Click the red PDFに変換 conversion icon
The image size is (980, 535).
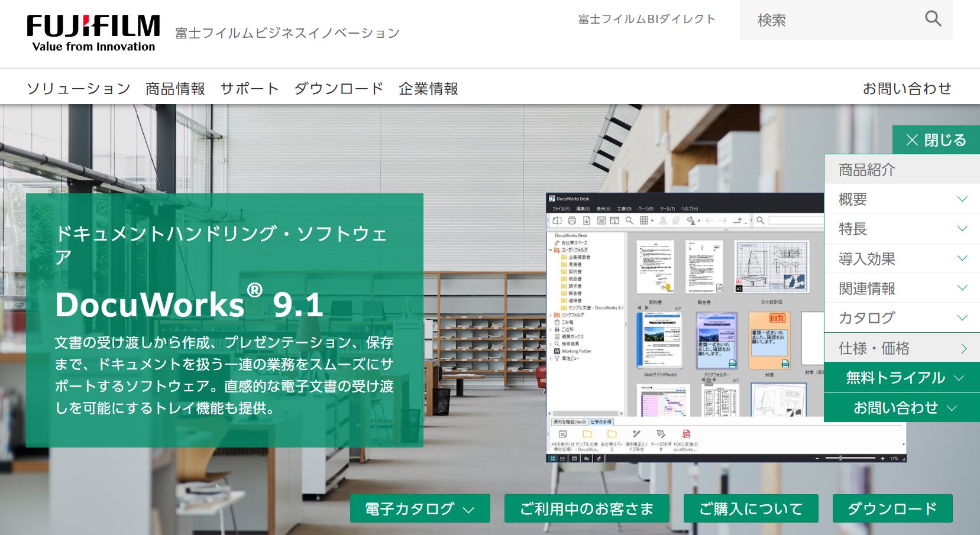pyautogui.click(x=685, y=435)
